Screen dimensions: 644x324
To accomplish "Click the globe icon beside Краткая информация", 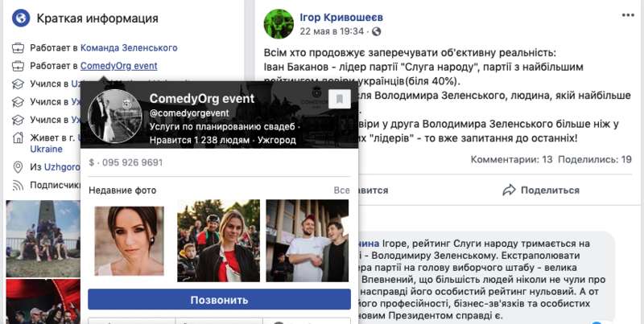I will (21, 18).
